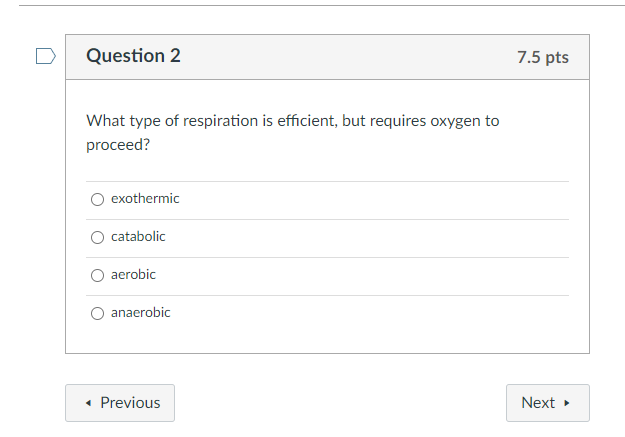The image size is (625, 437).
Task: Click the left arrow on the Previous button
Action: pyautogui.click(x=90, y=403)
